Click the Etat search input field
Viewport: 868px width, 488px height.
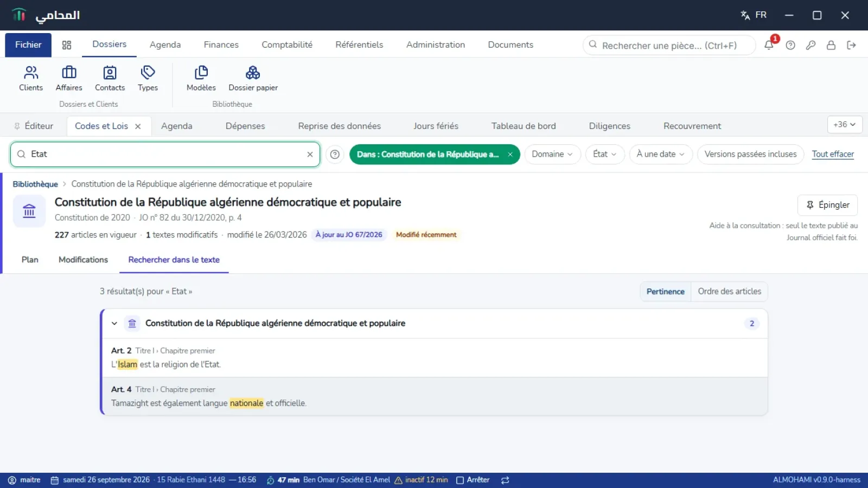tap(165, 155)
